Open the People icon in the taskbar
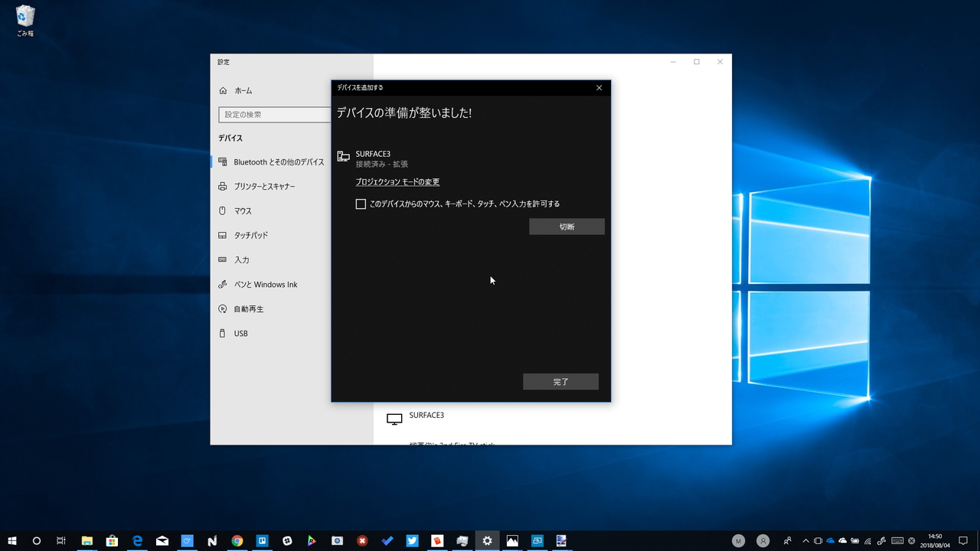Screen dimensions: 980x551 [x=788, y=541]
